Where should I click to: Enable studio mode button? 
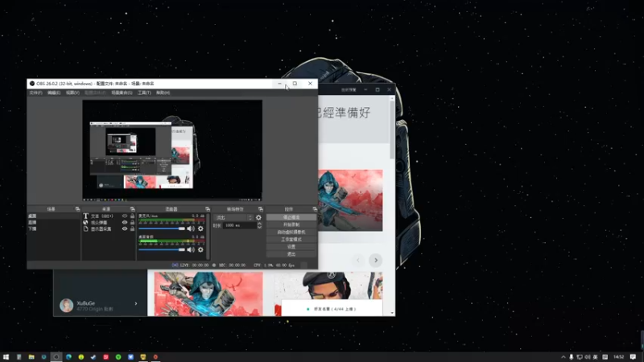[291, 239]
